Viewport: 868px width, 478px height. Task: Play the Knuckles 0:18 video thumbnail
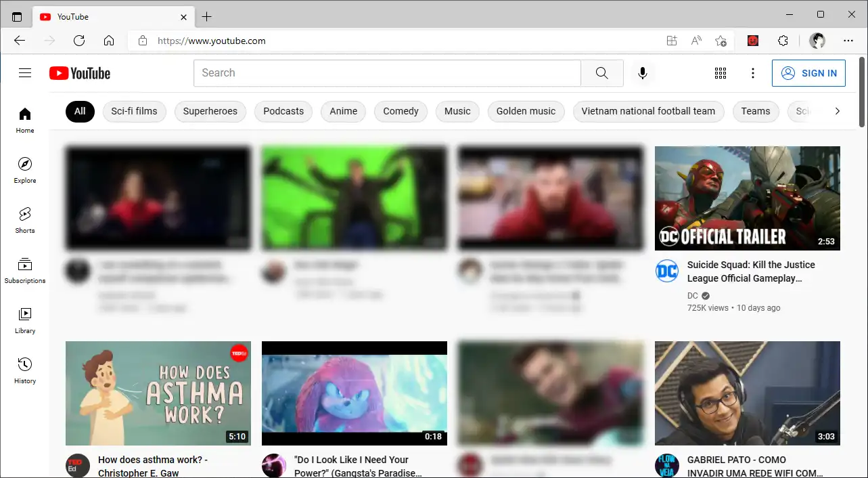355,393
